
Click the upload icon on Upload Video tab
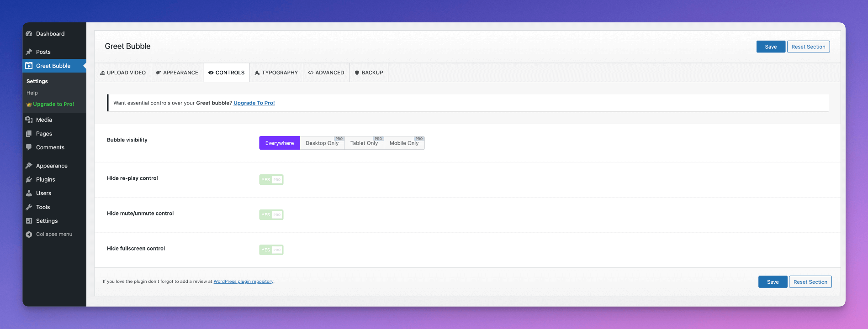click(102, 73)
